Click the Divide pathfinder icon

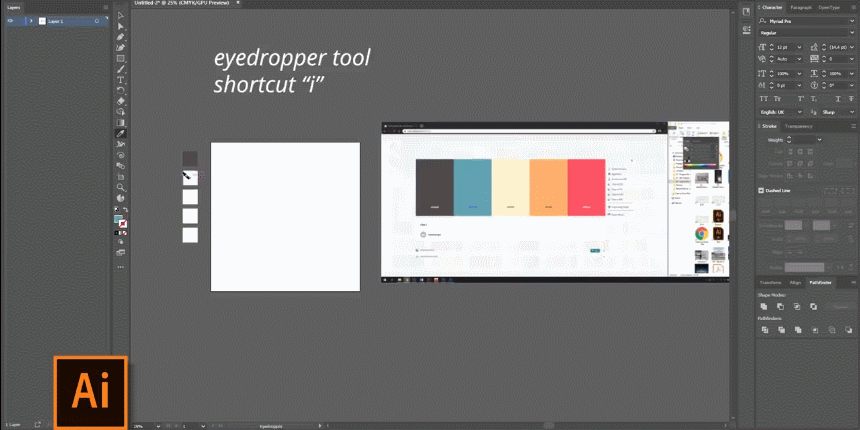click(765, 330)
